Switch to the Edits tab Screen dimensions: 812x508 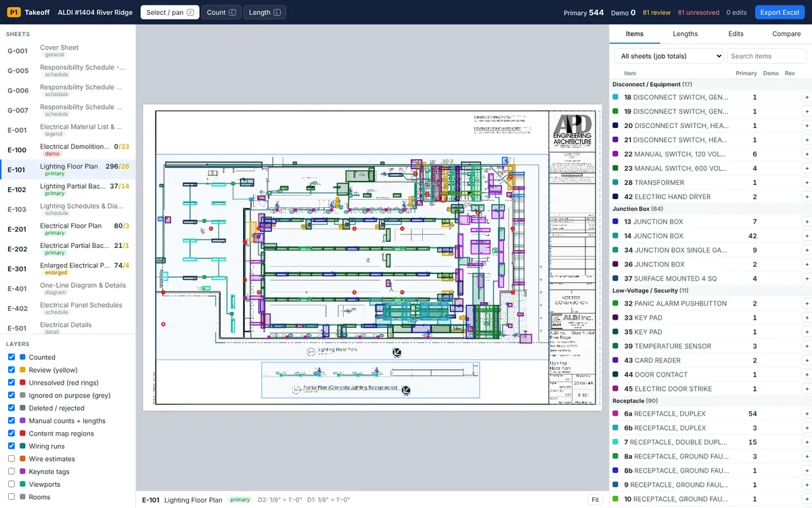coord(736,34)
